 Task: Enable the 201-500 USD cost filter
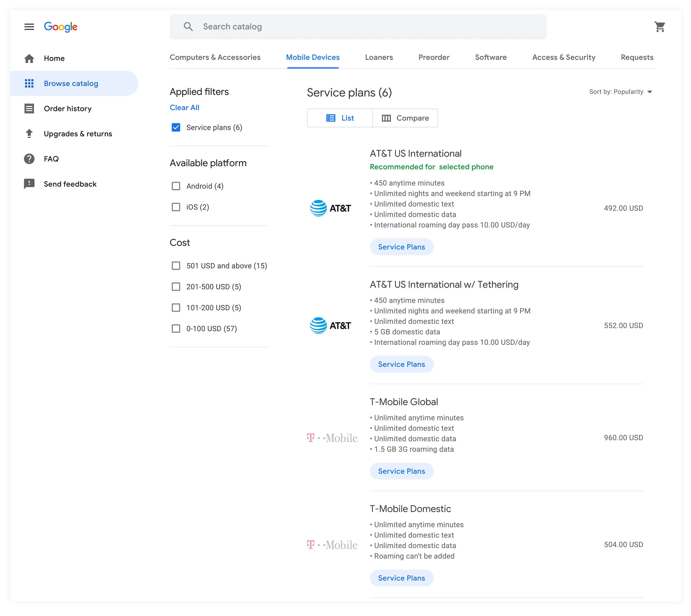tap(176, 287)
